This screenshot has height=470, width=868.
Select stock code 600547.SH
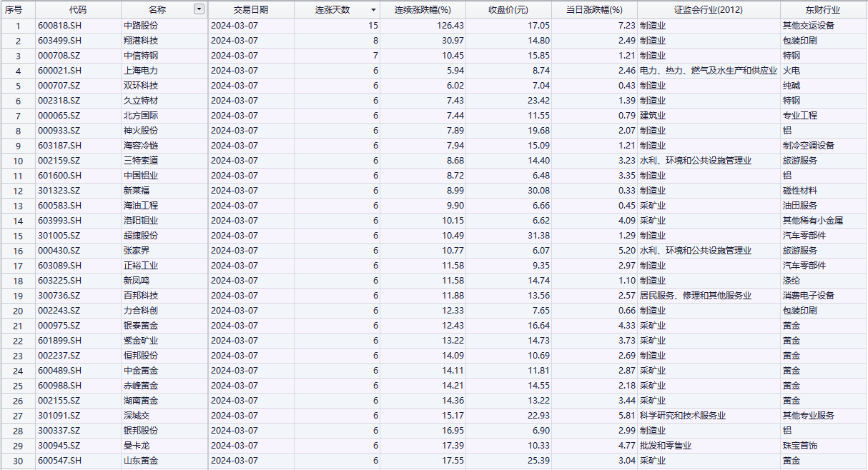[59, 461]
